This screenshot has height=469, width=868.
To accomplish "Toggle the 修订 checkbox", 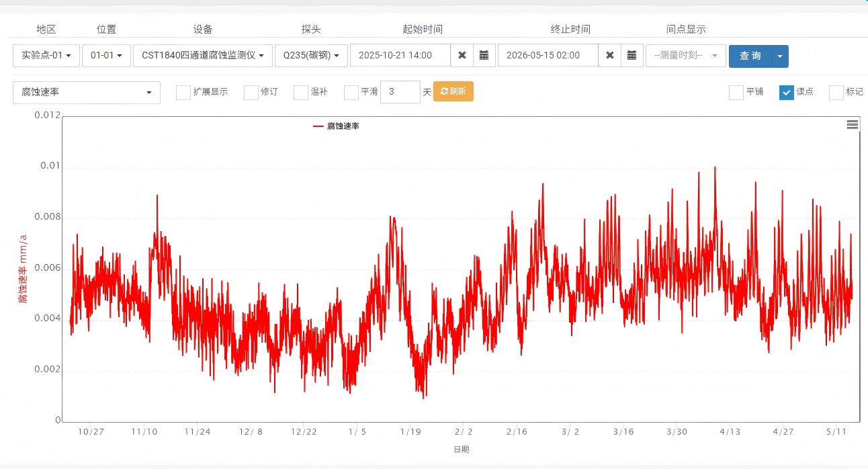I will [x=251, y=93].
